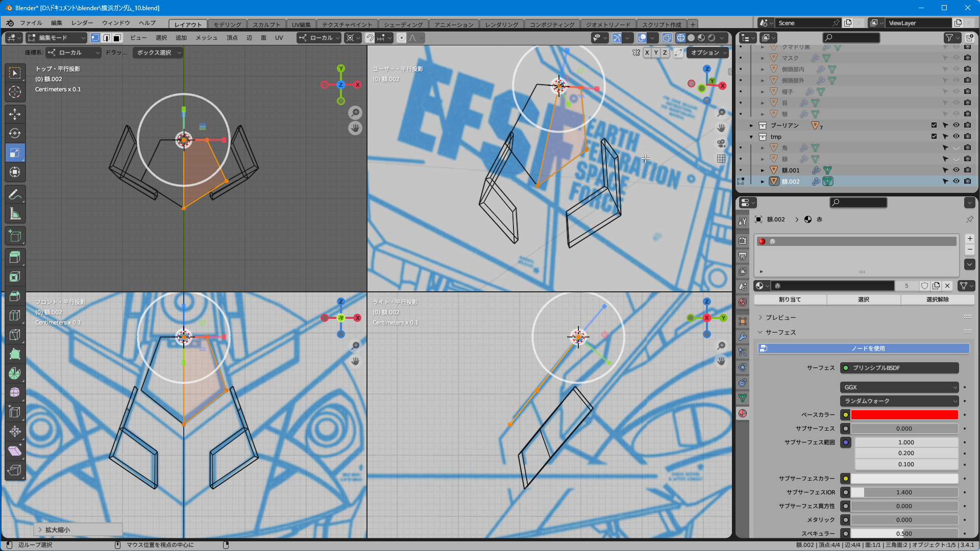Toggle visibility eye of 額.001 object
980x551 pixels.
(x=956, y=170)
